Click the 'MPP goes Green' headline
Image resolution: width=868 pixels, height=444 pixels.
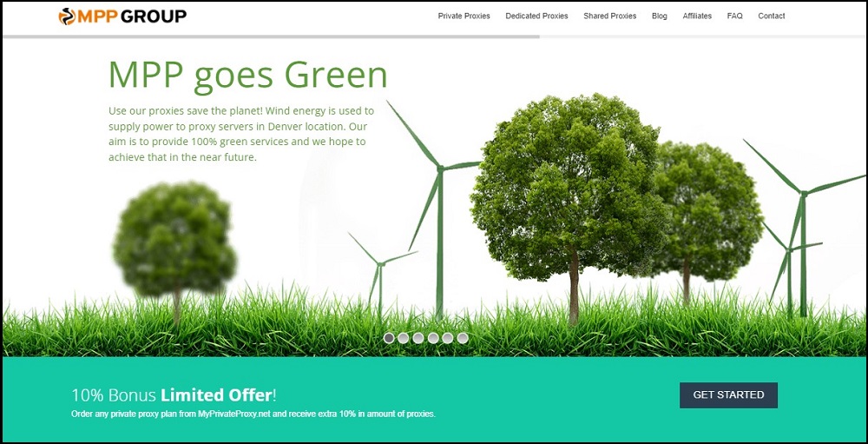pyautogui.click(x=247, y=75)
